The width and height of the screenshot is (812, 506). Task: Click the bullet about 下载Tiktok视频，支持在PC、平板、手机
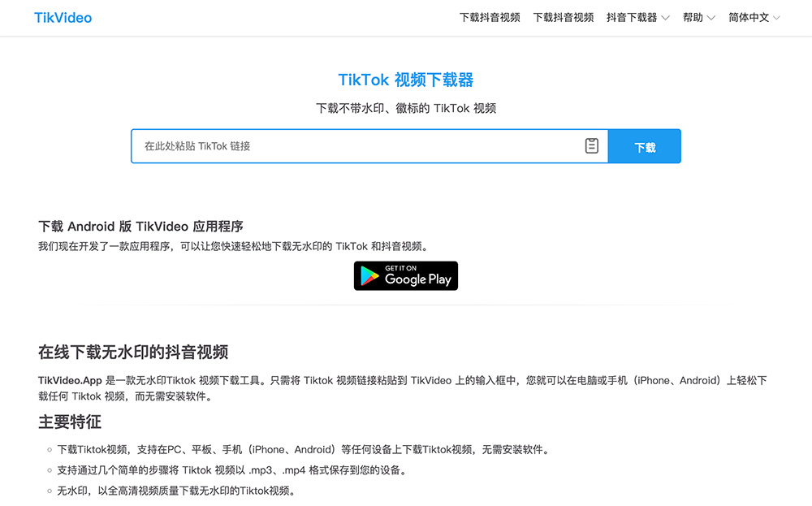coord(304,449)
